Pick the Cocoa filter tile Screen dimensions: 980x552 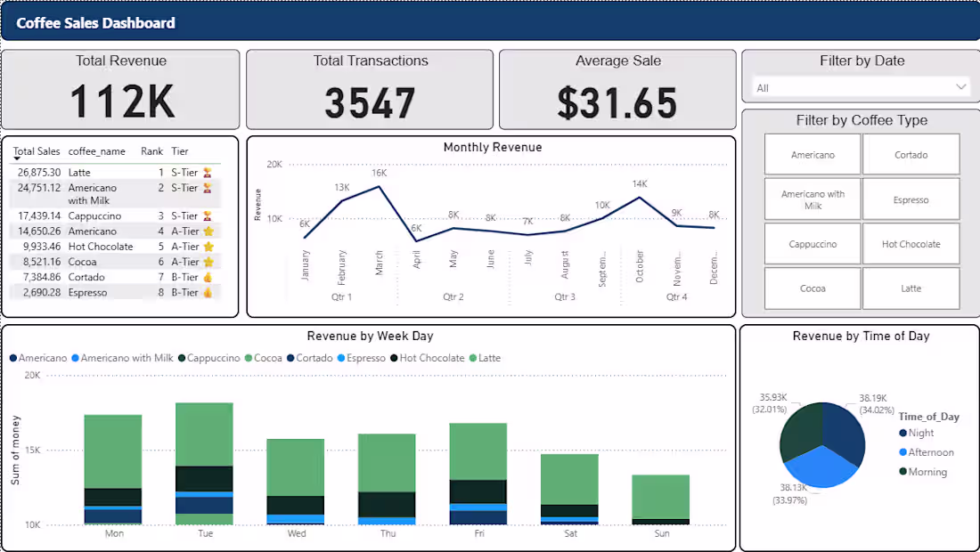[x=812, y=288]
